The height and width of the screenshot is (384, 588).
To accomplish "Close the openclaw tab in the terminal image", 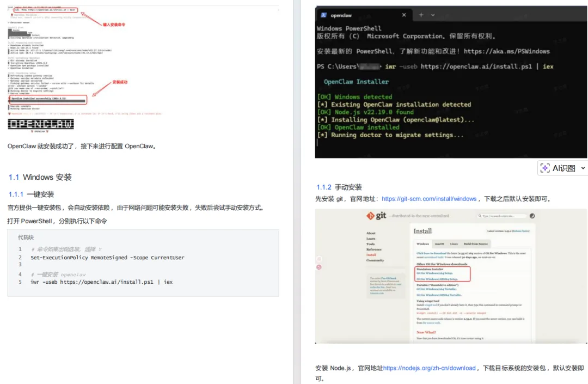I will pos(404,15).
